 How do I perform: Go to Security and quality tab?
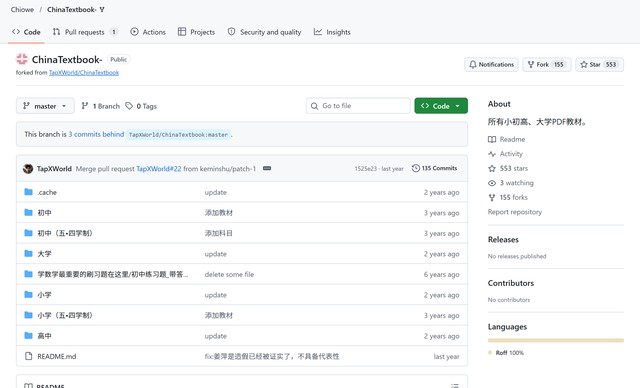(x=264, y=32)
